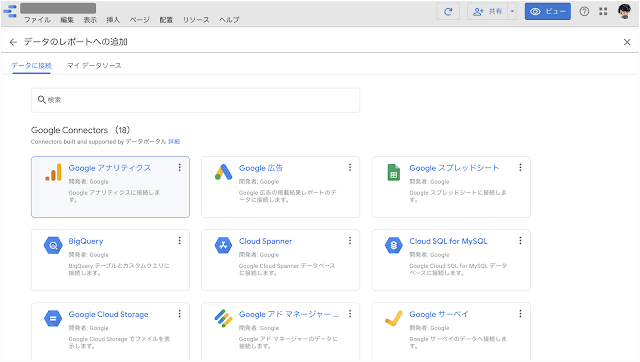Screen dimensions: 640x362
Task: Click the Google Cloud Storage icon
Action: click(53, 318)
